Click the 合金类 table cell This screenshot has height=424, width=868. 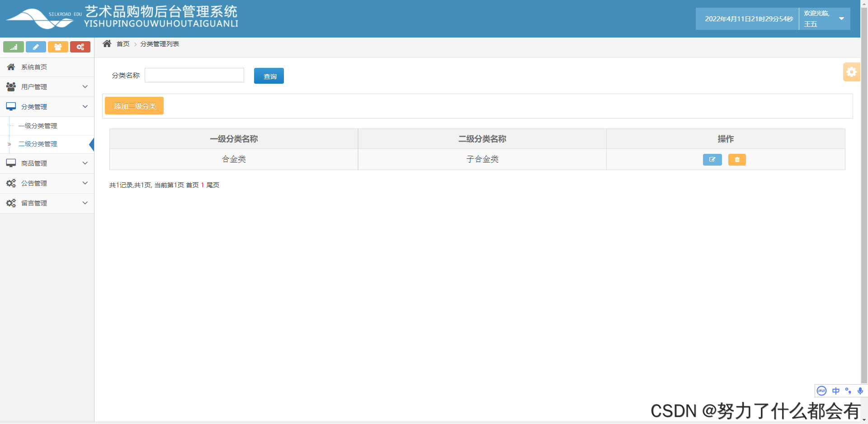[234, 159]
